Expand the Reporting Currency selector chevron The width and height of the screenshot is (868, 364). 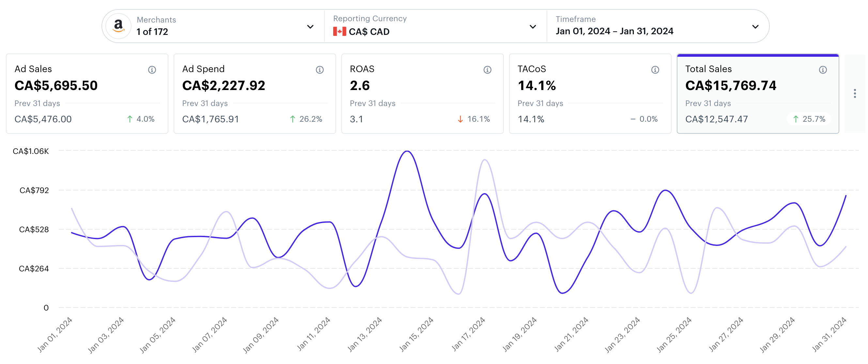533,27
